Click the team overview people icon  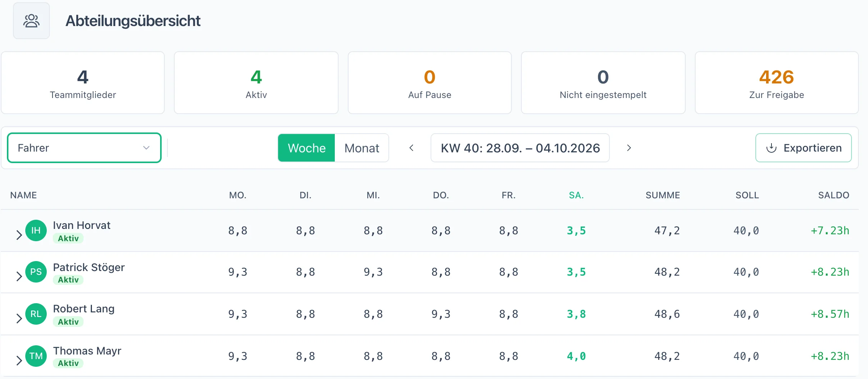(x=31, y=21)
